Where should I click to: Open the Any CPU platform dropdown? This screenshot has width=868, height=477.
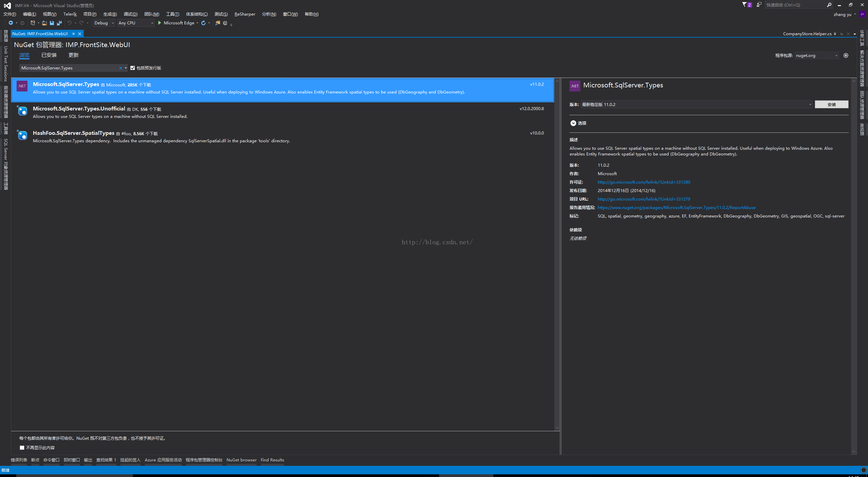pyautogui.click(x=136, y=23)
